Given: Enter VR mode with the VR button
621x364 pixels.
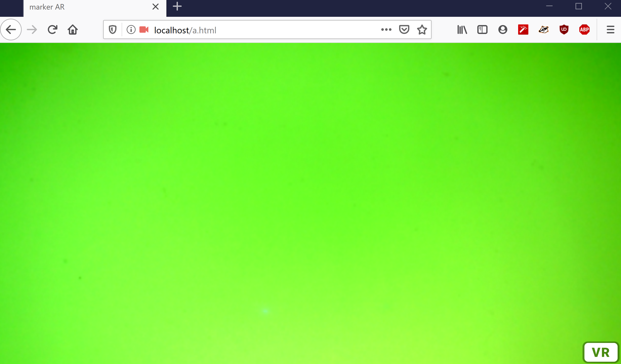Looking at the screenshot, I should 601,352.
